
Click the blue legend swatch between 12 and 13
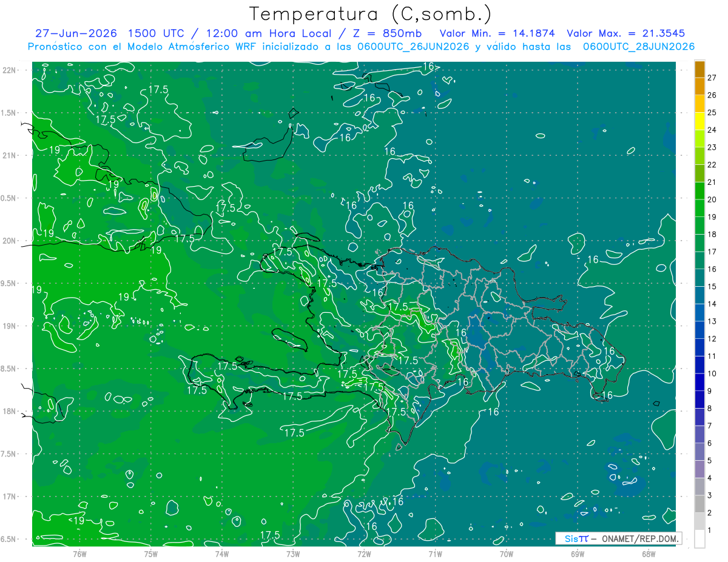click(699, 330)
